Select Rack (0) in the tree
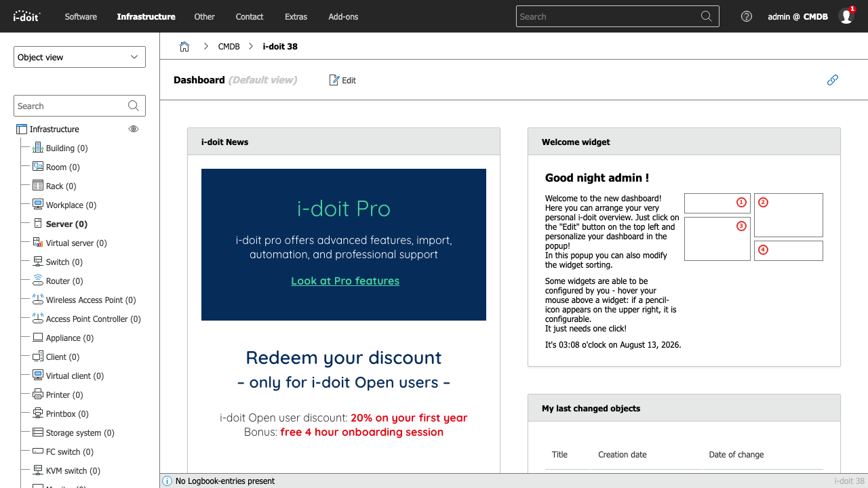 61,186
